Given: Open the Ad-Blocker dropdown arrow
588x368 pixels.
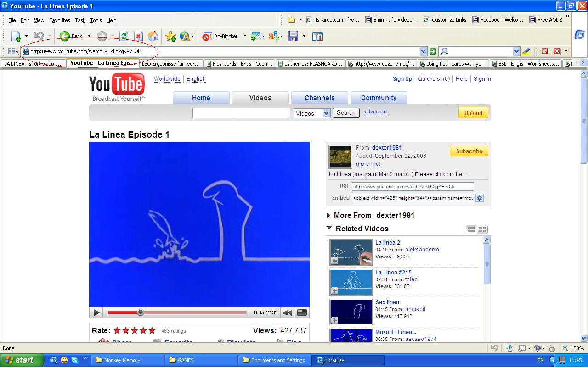Looking at the screenshot, I should point(244,36).
